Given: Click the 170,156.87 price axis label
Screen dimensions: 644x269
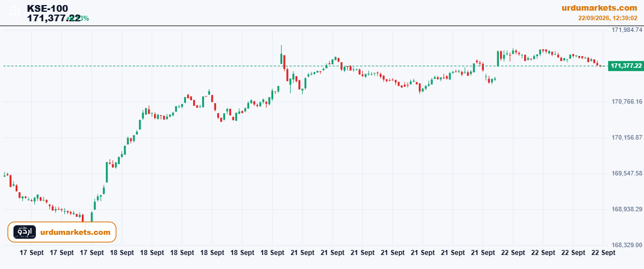Looking at the screenshot, I should click(x=627, y=138).
